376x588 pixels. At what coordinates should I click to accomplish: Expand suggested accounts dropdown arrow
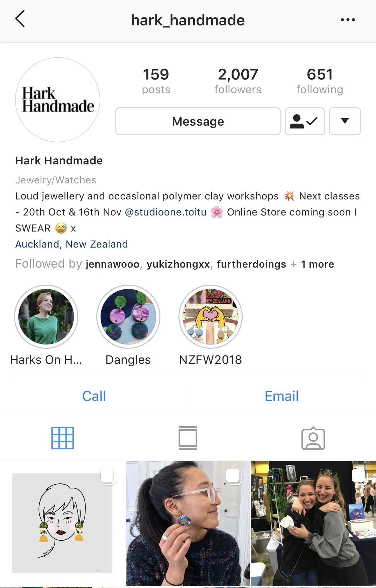(345, 121)
